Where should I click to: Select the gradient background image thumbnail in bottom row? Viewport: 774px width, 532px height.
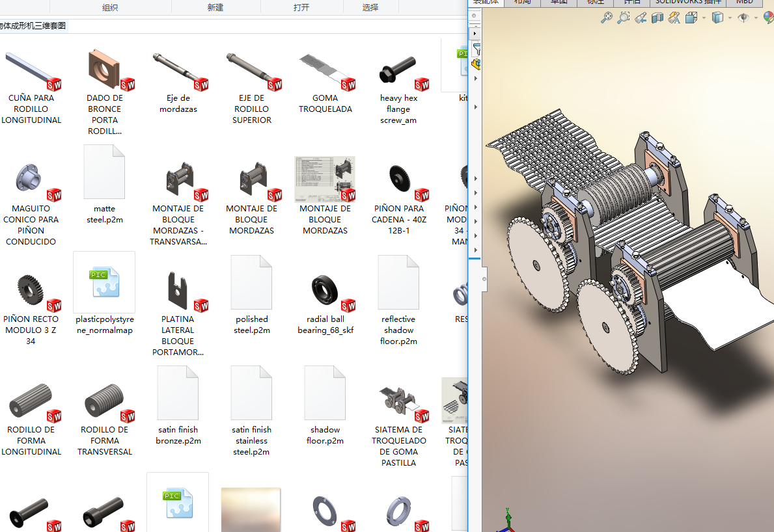pyautogui.click(x=251, y=510)
